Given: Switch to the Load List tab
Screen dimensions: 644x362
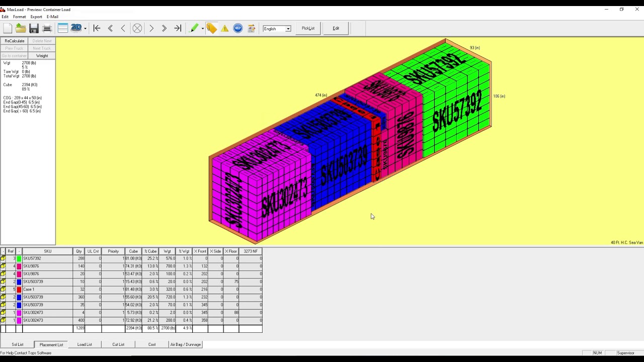Looking at the screenshot, I should (85, 344).
